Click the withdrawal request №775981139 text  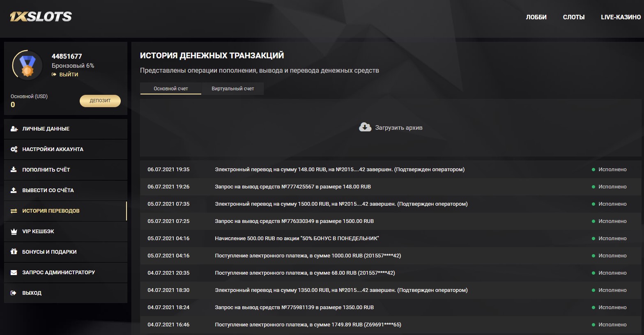(294, 307)
